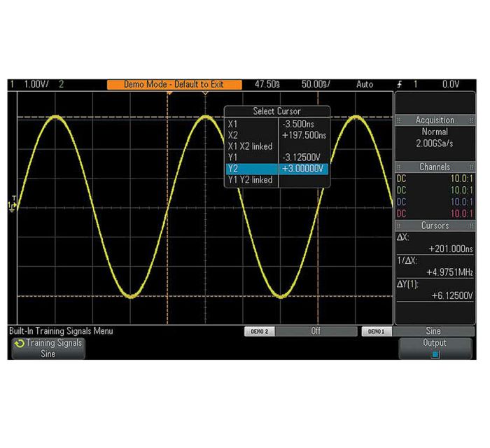Open Training Signals Sine softkey

[x=48, y=349]
